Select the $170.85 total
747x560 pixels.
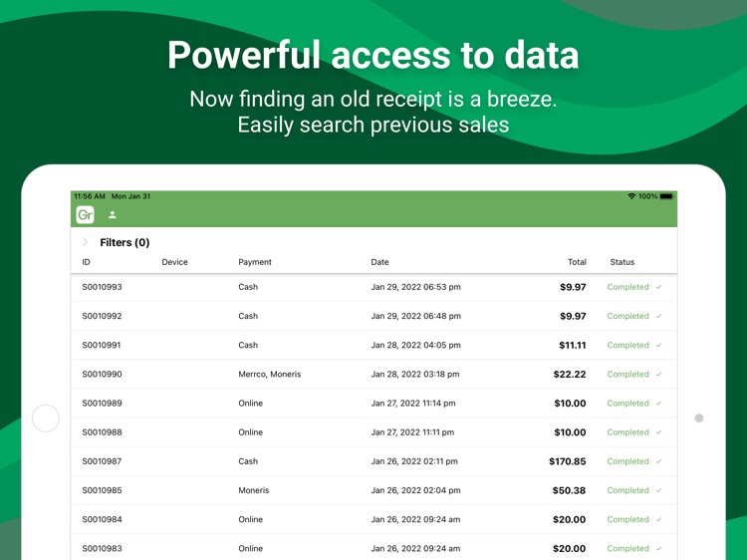point(568,461)
